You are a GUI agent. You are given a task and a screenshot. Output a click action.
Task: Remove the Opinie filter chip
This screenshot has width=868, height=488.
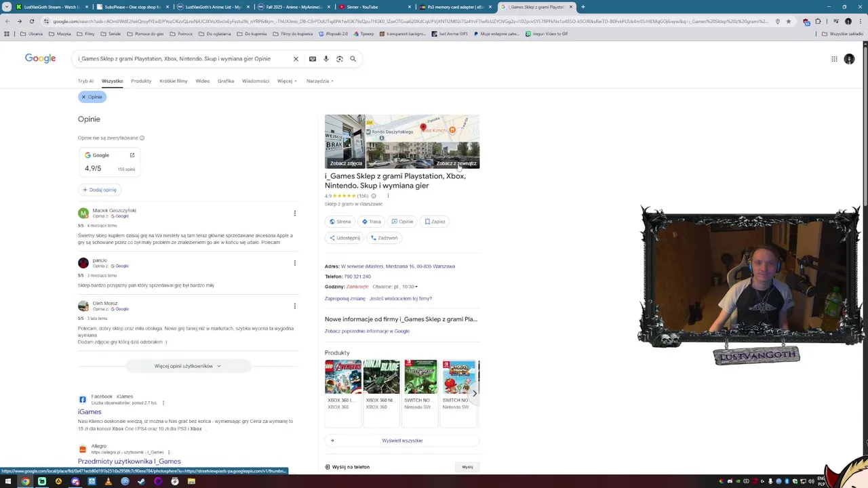point(92,97)
